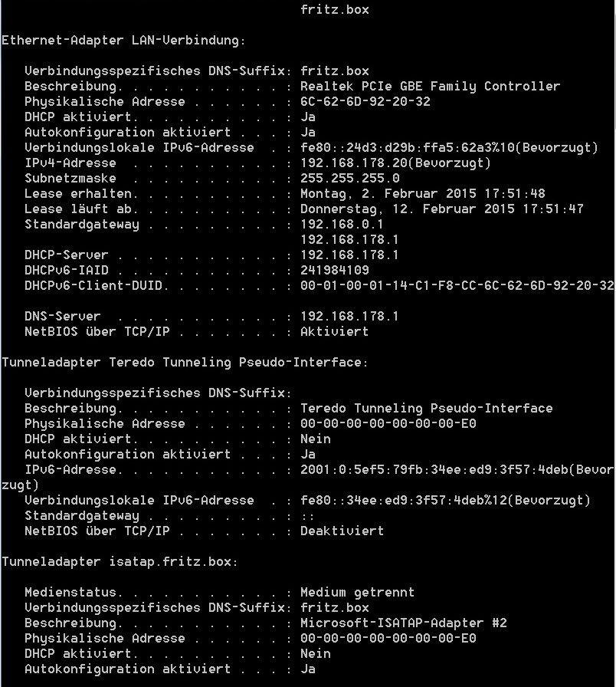Click the link-local address fe80::24d3:d29b:ffa5:62a3%10

pos(408,148)
